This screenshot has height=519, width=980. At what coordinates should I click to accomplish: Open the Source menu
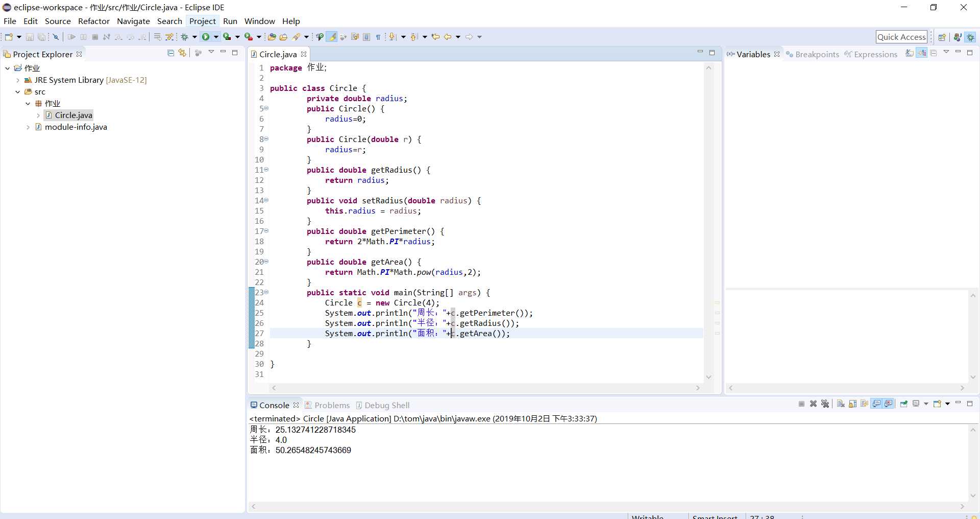(58, 21)
